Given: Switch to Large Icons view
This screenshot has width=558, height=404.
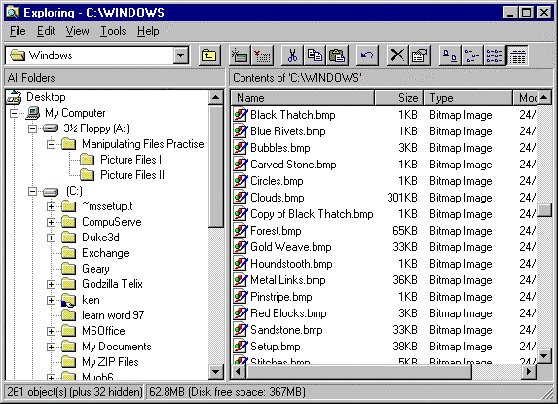Looking at the screenshot, I should [450, 56].
